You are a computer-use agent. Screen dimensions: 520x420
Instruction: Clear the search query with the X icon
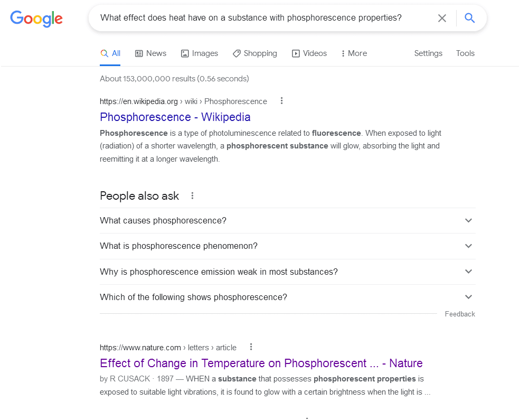[442, 18]
